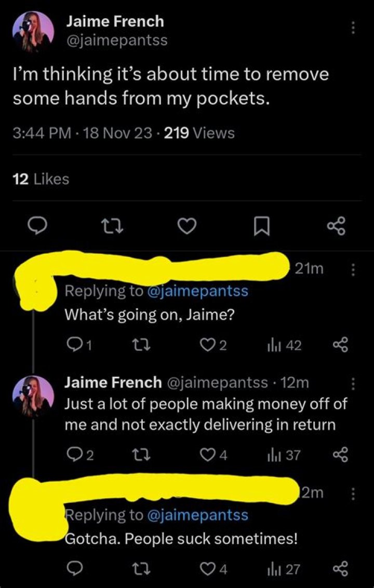View analytics showing 27 views
This screenshot has height=588, width=374.
coord(284,569)
